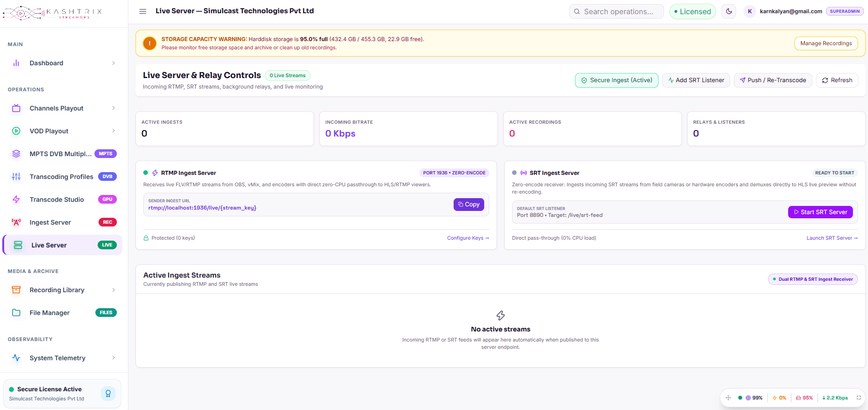Screen dimensions: 868x410
Task: Click the SUPERADMIN badge
Action: click(x=844, y=11)
